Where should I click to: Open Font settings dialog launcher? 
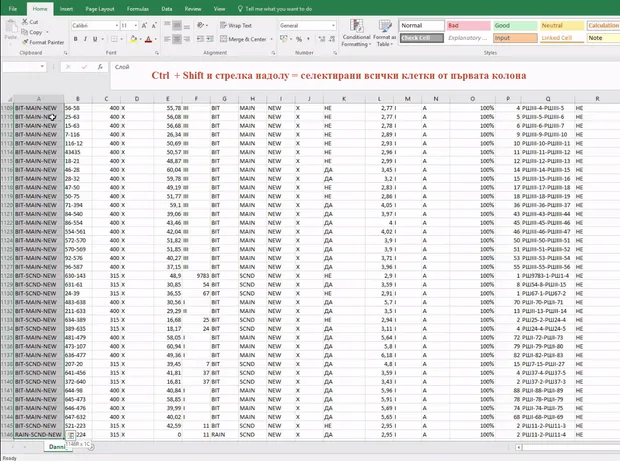(157, 53)
